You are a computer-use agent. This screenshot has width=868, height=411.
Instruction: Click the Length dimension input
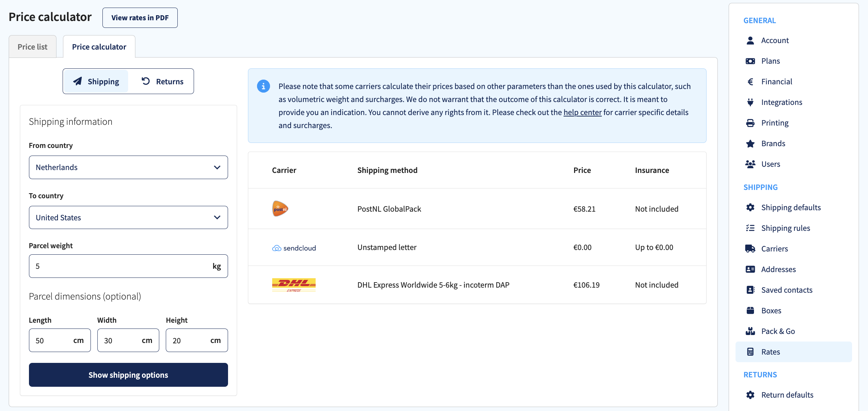(x=60, y=340)
